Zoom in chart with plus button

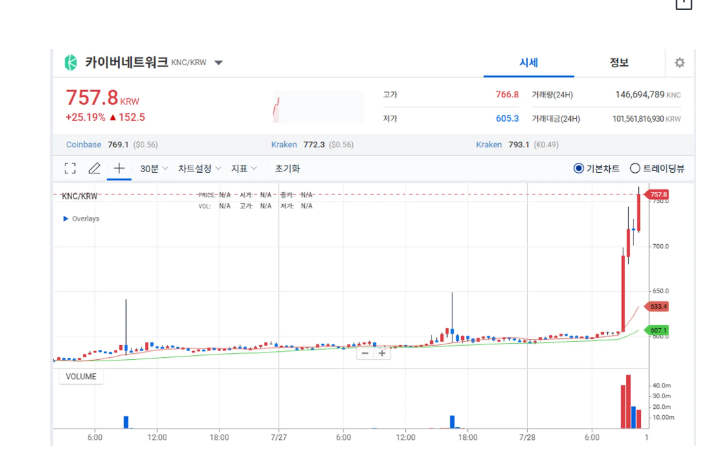coord(383,353)
